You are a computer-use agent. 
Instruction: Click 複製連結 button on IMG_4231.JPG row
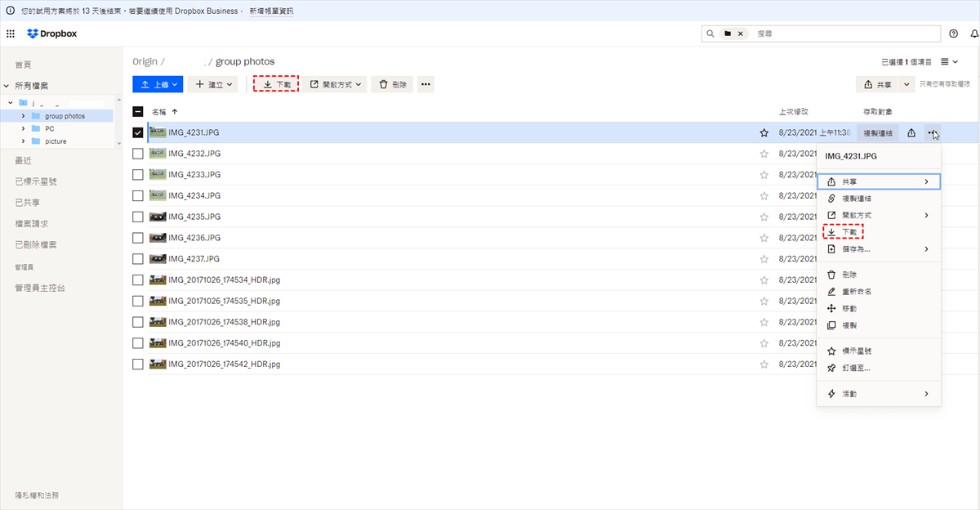point(878,132)
